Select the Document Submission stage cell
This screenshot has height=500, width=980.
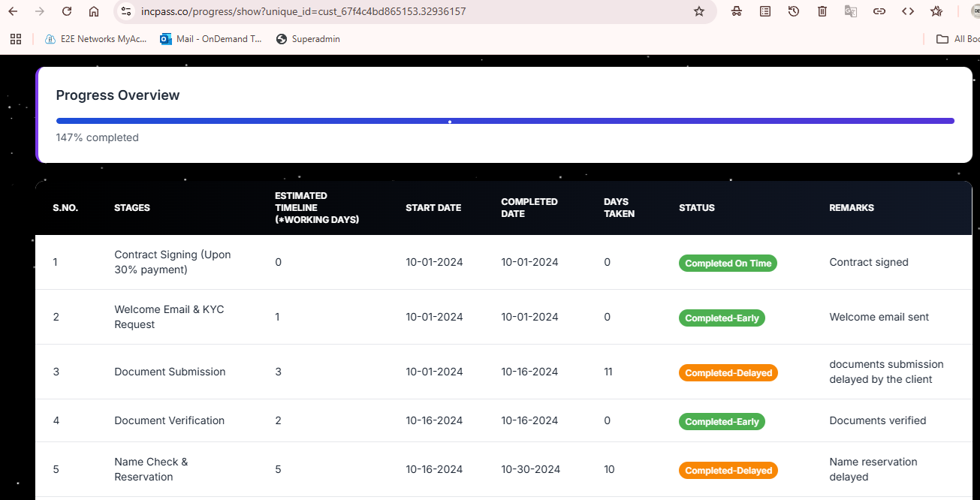[x=170, y=372]
